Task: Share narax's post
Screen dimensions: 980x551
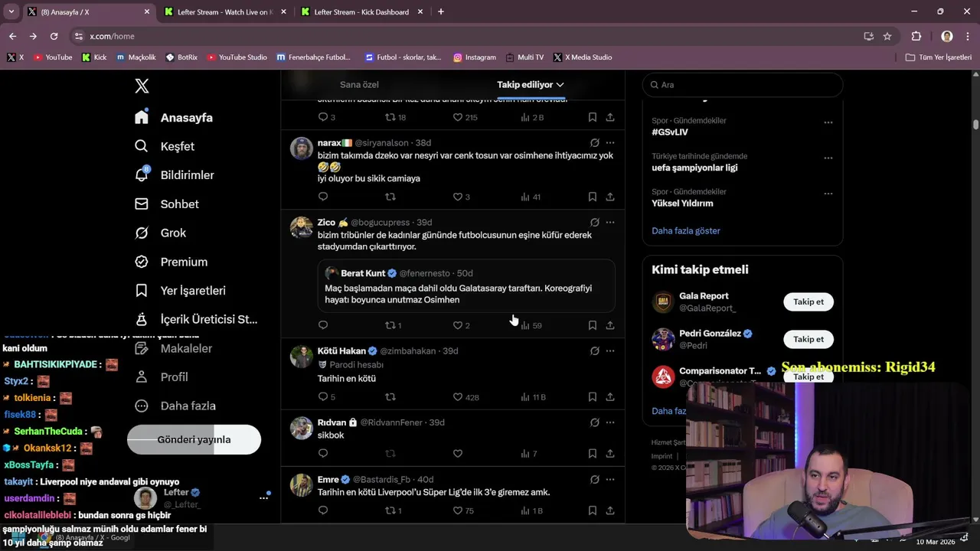Action: click(x=610, y=197)
